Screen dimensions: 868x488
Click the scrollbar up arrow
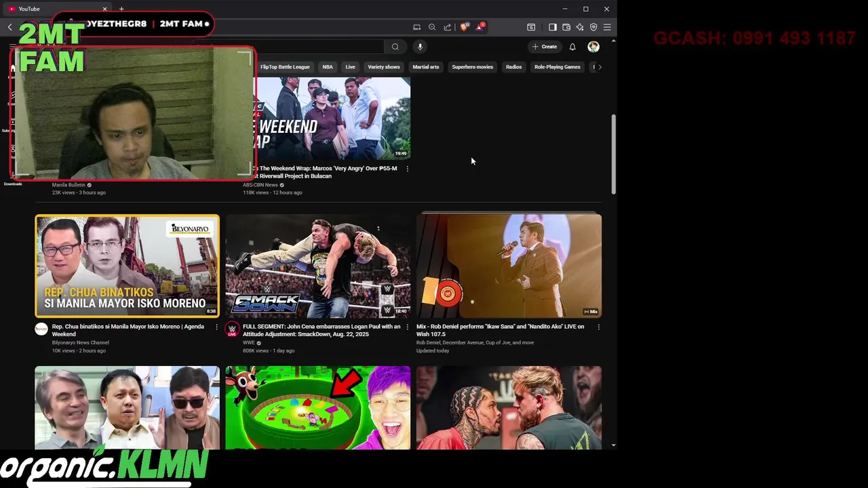point(614,41)
